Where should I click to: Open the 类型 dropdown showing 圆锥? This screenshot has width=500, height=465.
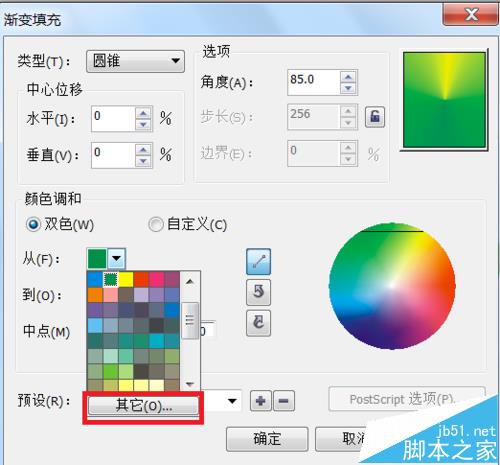135,61
